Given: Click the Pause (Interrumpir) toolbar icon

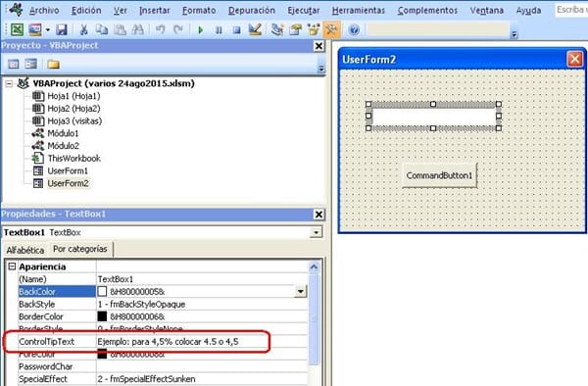Looking at the screenshot, I should tap(219, 30).
